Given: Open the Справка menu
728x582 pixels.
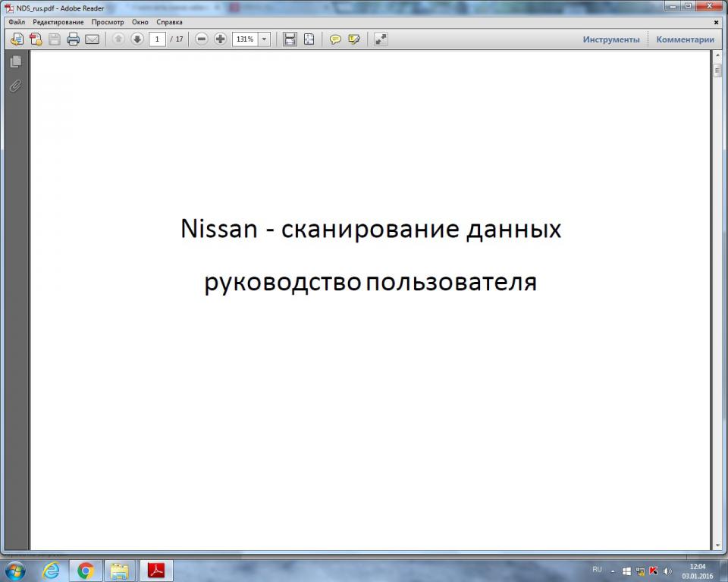Looking at the screenshot, I should (169, 22).
